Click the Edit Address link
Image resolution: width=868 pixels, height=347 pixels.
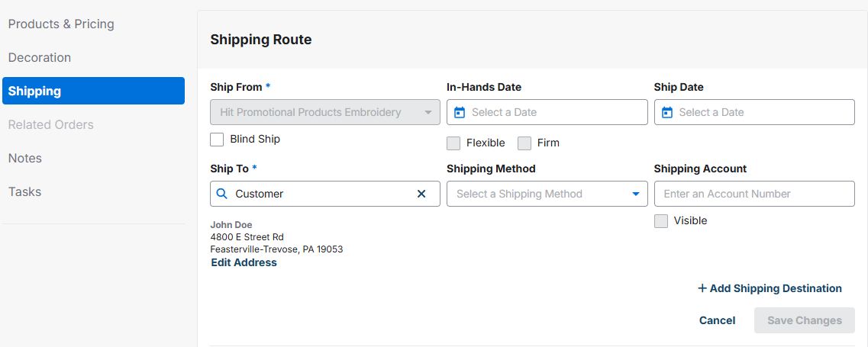tap(244, 262)
